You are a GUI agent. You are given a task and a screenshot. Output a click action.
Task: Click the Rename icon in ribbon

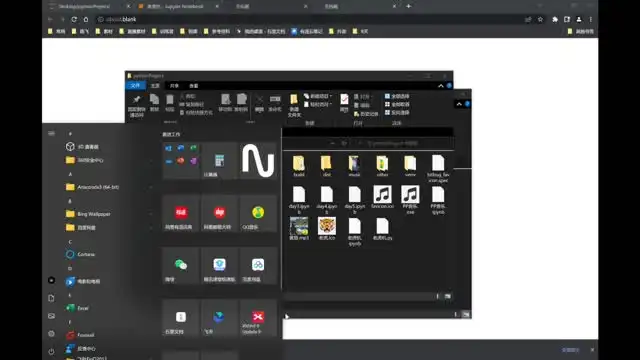coord(275,103)
